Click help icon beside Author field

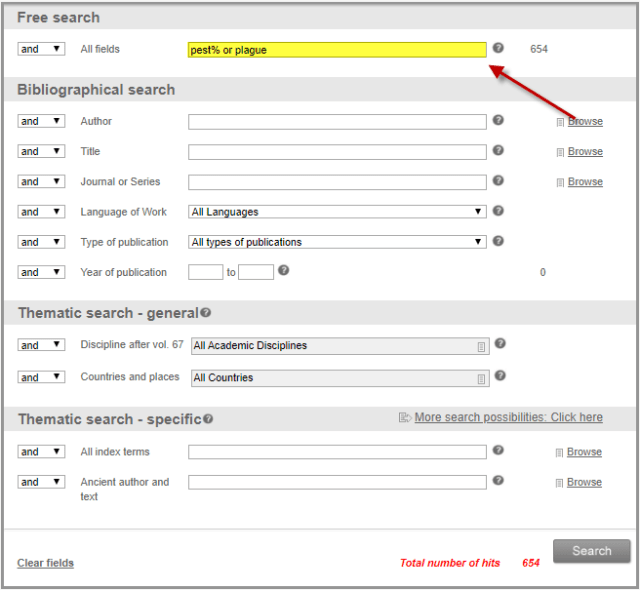(x=498, y=120)
